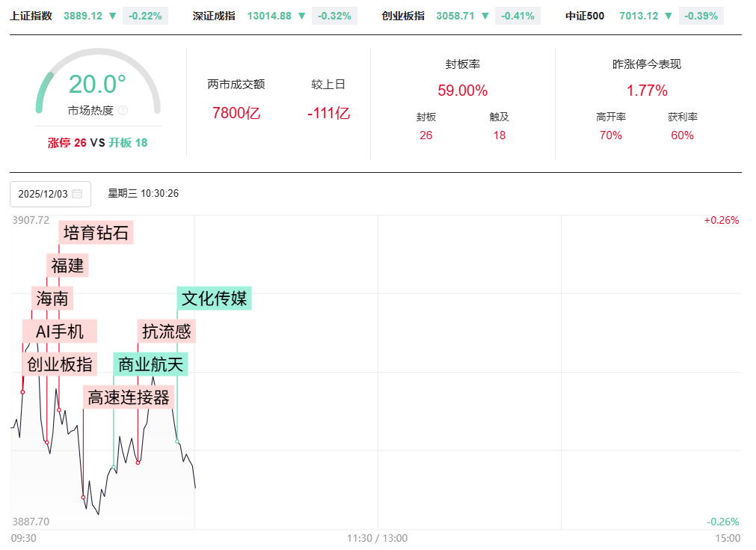Select the 文化传媒 chart marker
Screen dimensions: 756x550
pos(214,298)
